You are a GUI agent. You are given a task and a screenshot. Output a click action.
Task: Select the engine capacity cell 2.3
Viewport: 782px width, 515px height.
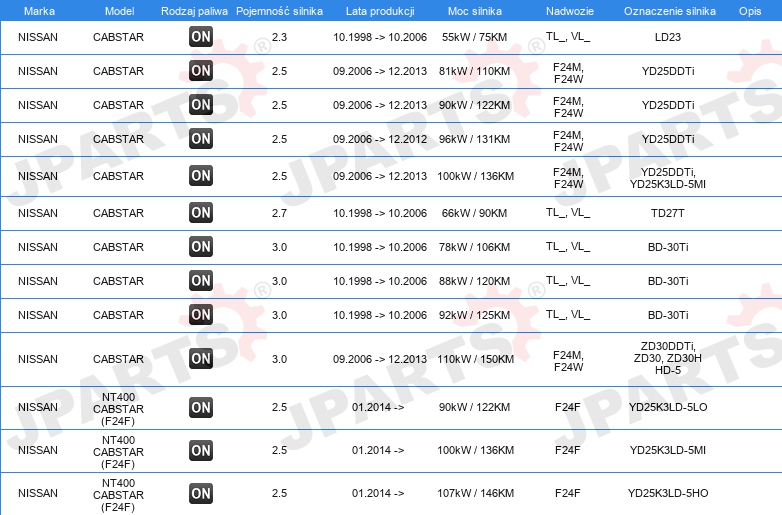pyautogui.click(x=279, y=37)
